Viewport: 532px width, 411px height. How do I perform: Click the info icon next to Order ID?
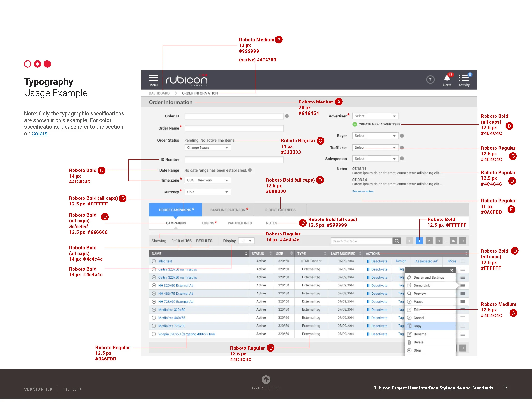[287, 116]
